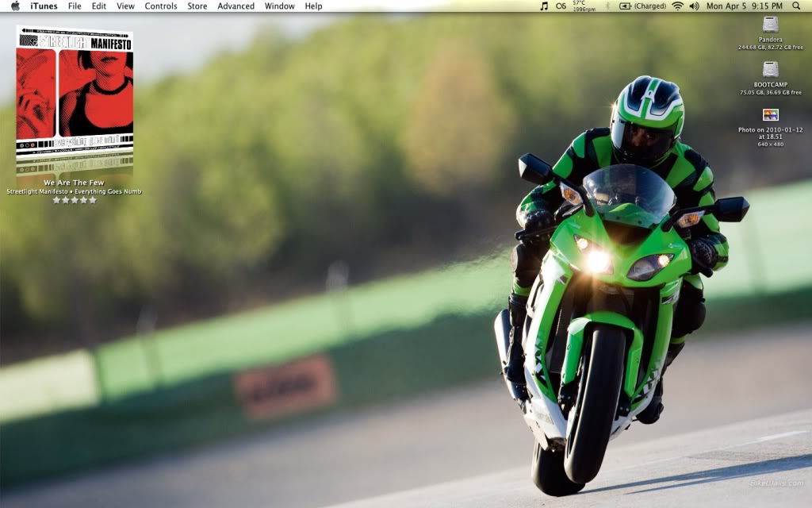This screenshot has width=812, height=508.
Task: Click artist and album line Streetlight Manifesto
Action: tap(74, 191)
